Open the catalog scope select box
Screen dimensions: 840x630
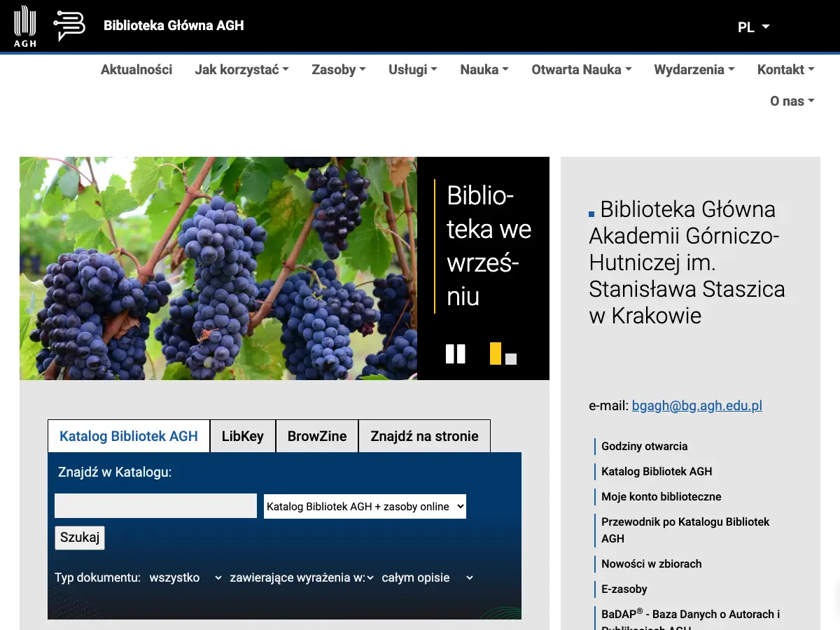(365, 506)
